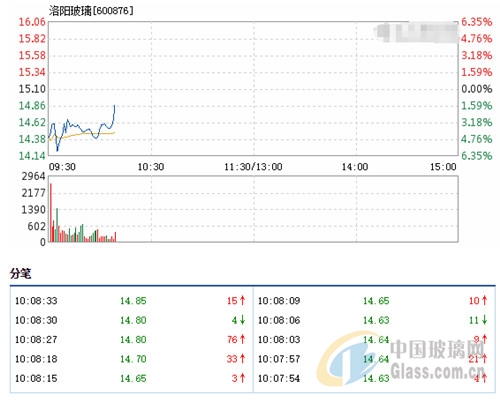This screenshot has height=402, width=500.
Task: Select the 14.85 price in tick list
Action: coord(133,301)
